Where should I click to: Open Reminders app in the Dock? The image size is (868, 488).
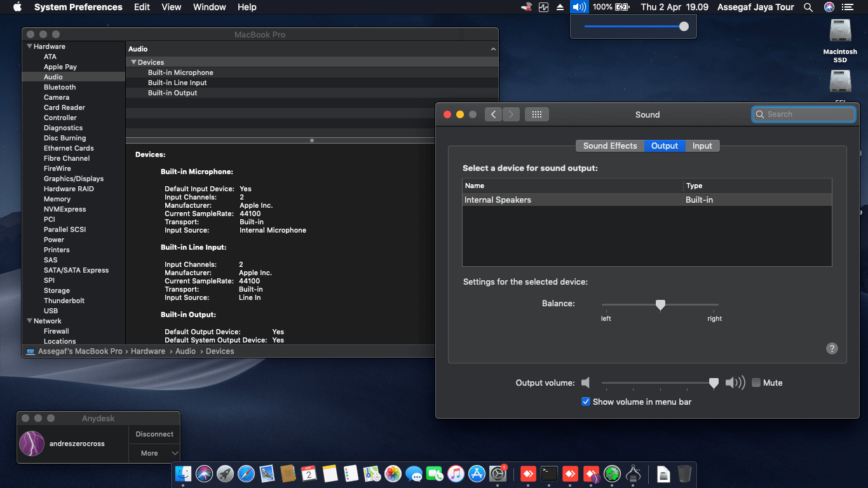[x=351, y=473]
